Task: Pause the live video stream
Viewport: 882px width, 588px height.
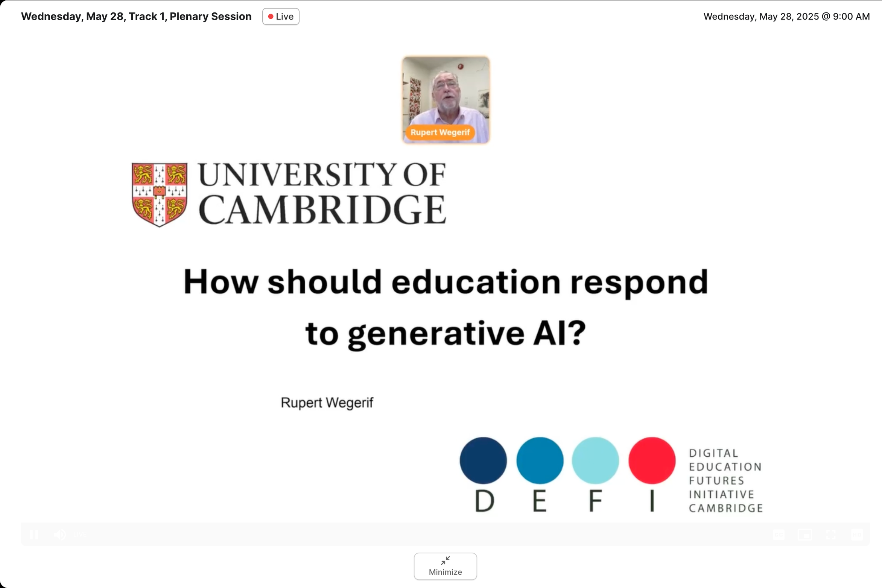Action: tap(34, 535)
